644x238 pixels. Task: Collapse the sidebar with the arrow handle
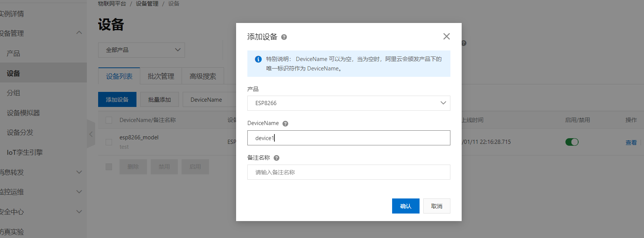[x=91, y=134]
